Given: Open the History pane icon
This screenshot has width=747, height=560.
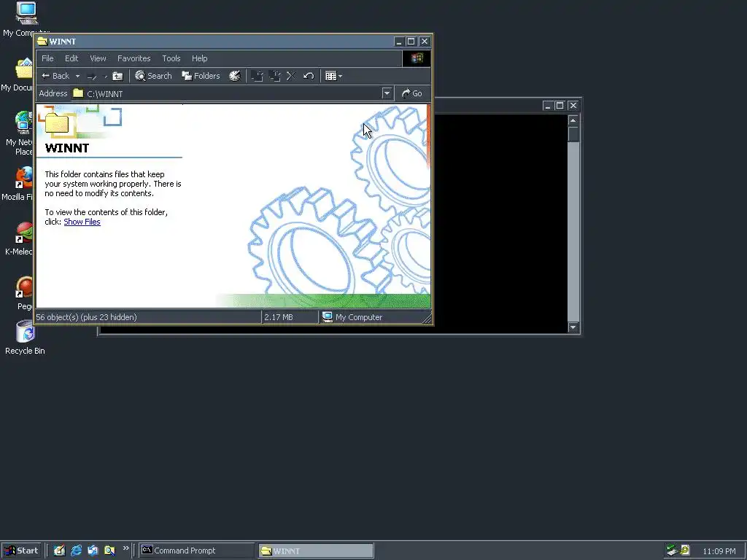Looking at the screenshot, I should coord(235,76).
